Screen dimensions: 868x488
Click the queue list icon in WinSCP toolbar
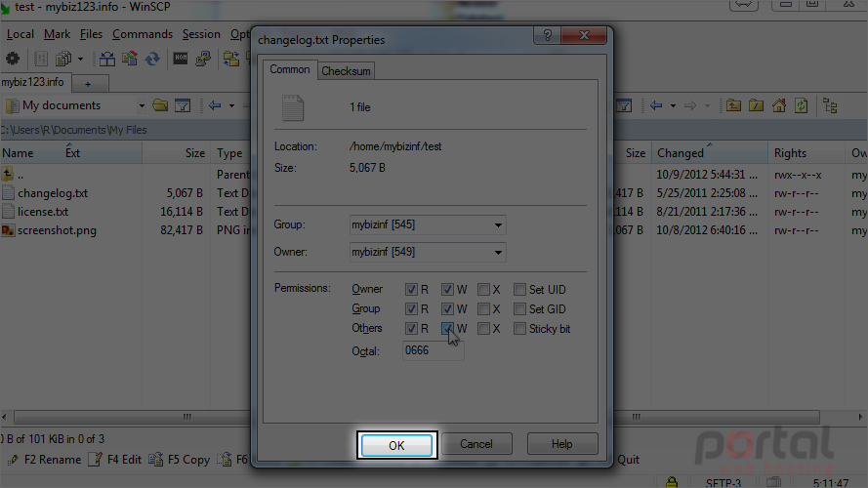pos(40,59)
